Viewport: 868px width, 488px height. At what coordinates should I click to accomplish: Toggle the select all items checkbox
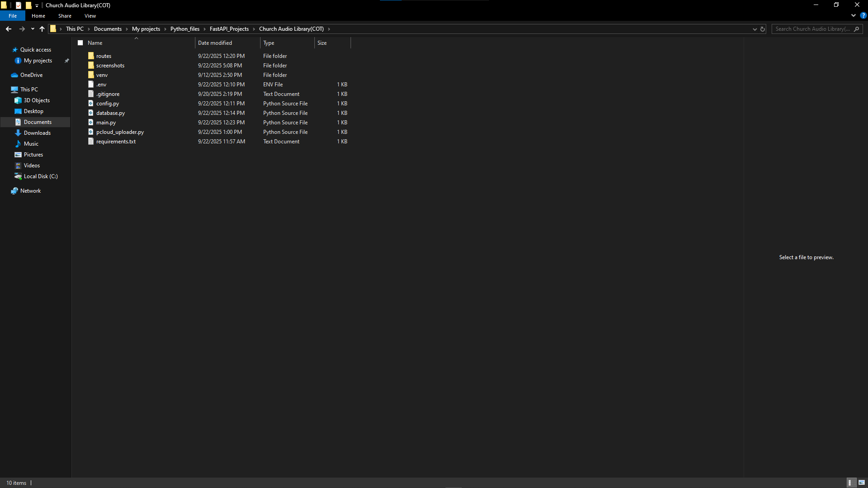click(x=81, y=43)
